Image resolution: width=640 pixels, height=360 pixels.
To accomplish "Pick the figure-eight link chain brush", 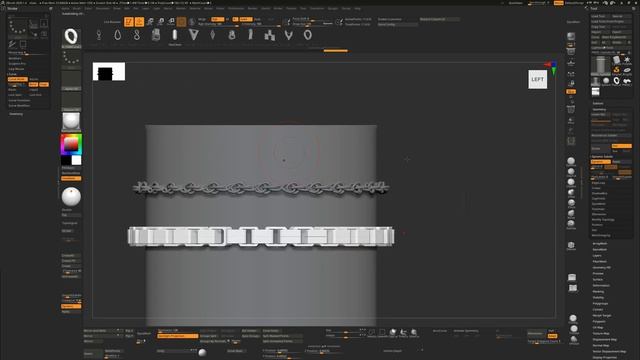I will (x=137, y=35).
